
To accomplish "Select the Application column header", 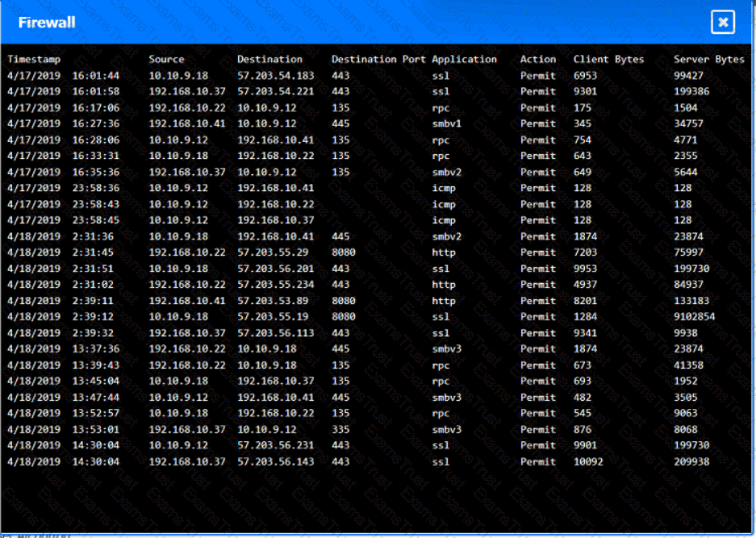I will (464, 59).
